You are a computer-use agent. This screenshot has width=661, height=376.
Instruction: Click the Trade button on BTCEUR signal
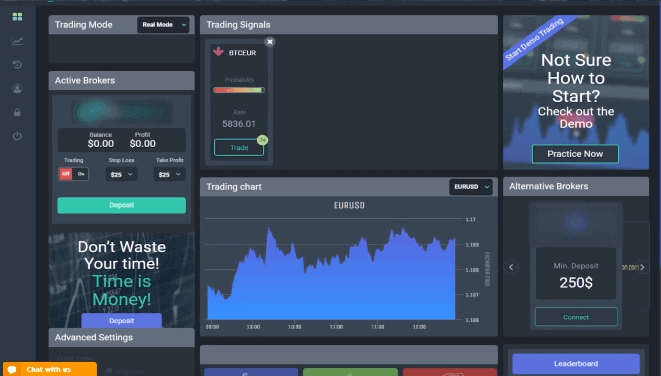click(239, 148)
